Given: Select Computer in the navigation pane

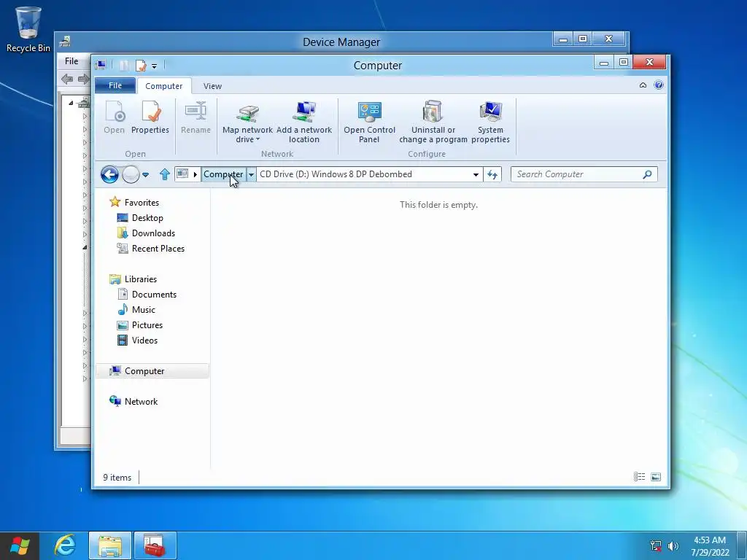Looking at the screenshot, I should tap(152, 371).
